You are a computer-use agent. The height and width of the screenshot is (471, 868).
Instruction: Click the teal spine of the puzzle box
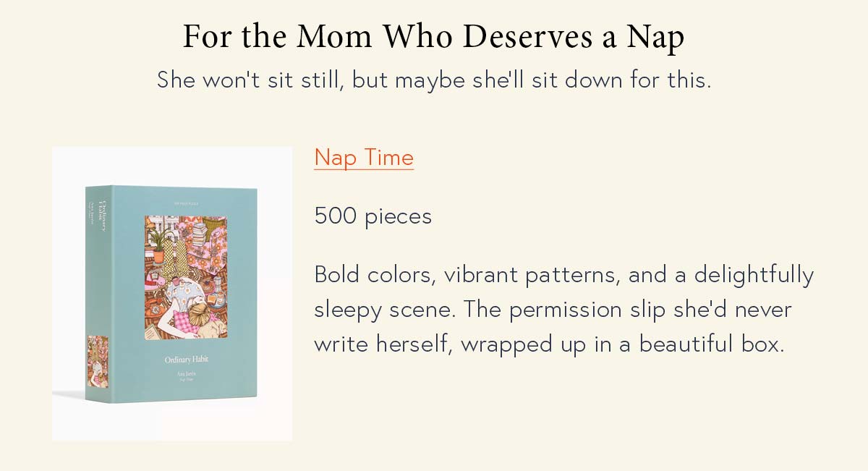point(98,294)
